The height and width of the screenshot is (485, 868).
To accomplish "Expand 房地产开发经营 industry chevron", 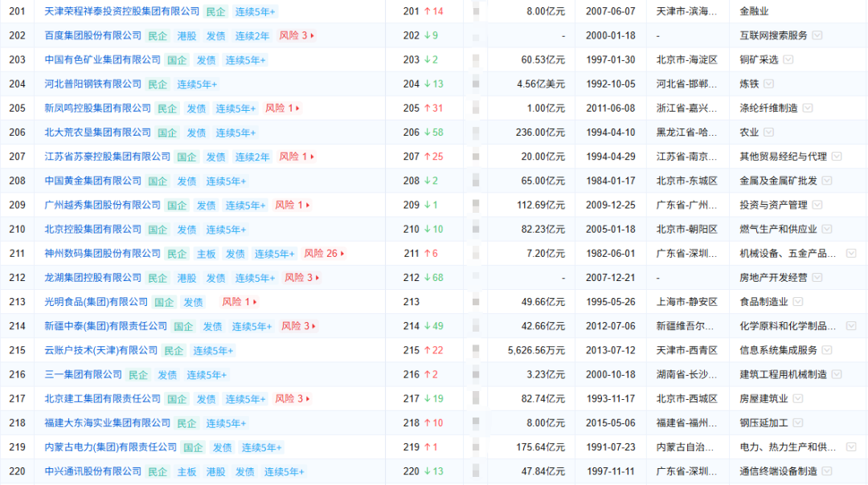I will 817,278.
